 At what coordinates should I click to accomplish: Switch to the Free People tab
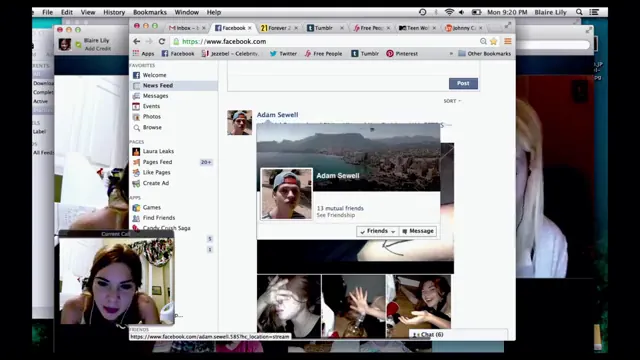tap(369, 28)
